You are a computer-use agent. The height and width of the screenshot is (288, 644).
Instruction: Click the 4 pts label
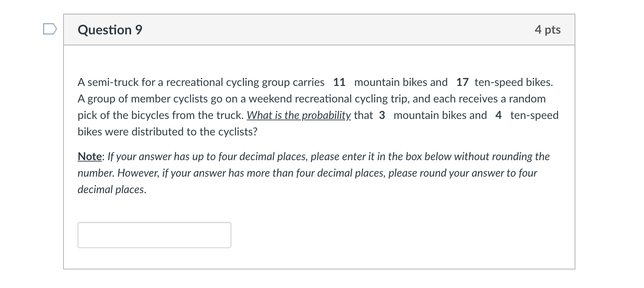548,30
